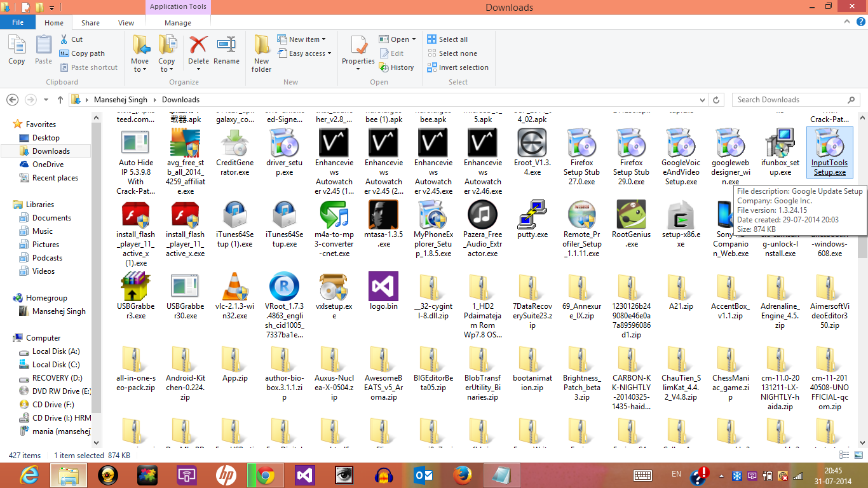Image resolution: width=868 pixels, height=488 pixels.
Task: Rename the selected file using the ribbon
Action: coord(226,50)
